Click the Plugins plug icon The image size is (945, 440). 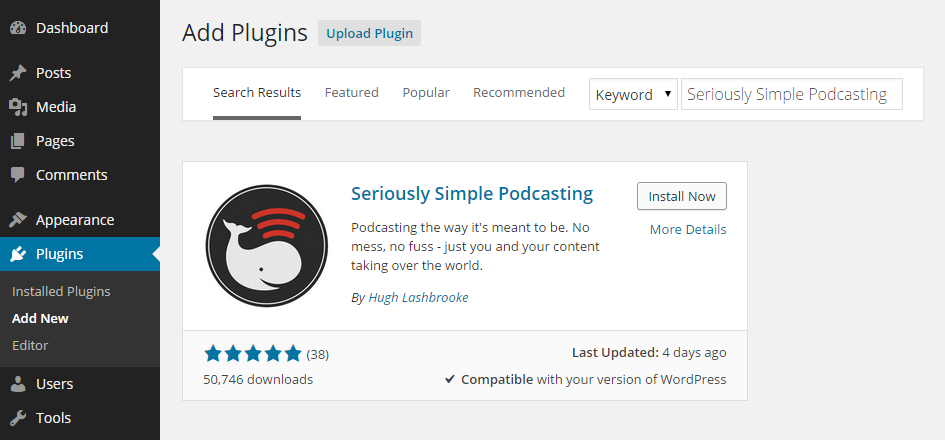coord(18,254)
